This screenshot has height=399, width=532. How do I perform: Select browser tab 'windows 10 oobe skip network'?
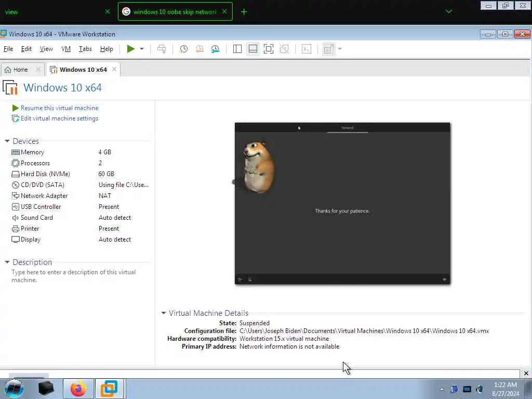(x=175, y=11)
